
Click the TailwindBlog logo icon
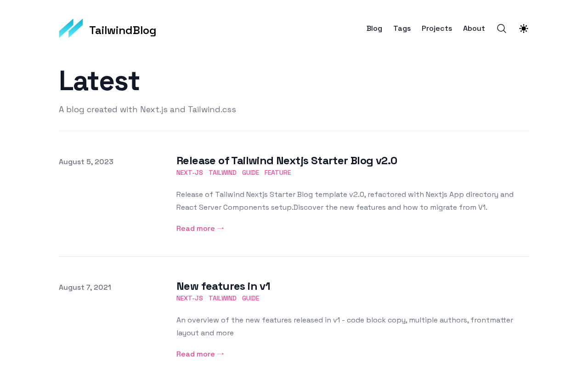click(x=71, y=29)
